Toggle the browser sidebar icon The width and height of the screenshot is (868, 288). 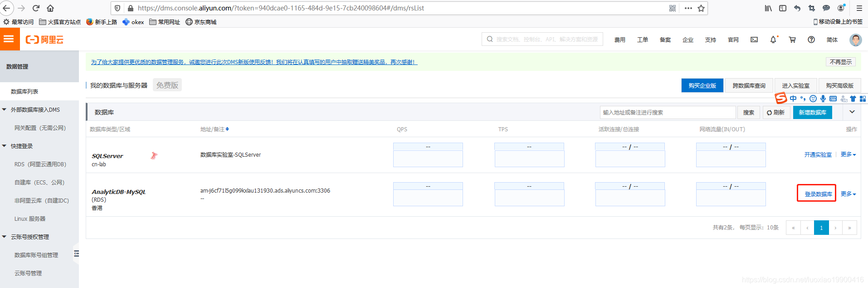click(x=783, y=8)
